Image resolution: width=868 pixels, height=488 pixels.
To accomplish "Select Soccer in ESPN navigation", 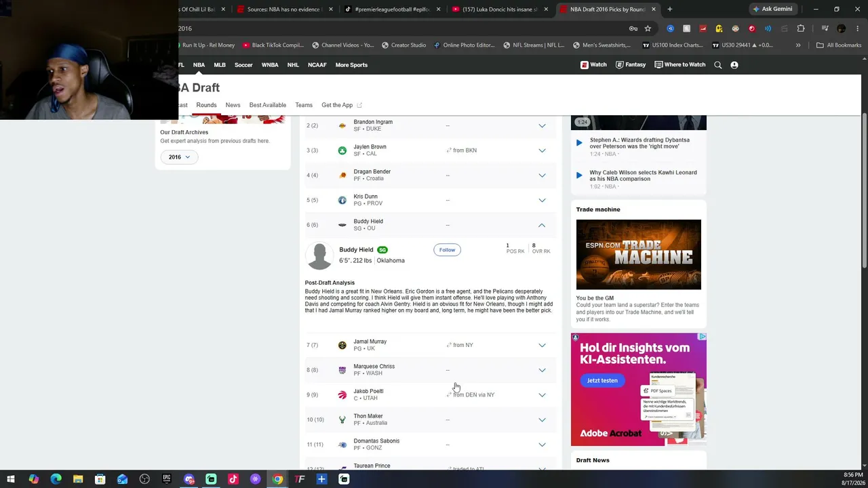I will [x=243, y=65].
